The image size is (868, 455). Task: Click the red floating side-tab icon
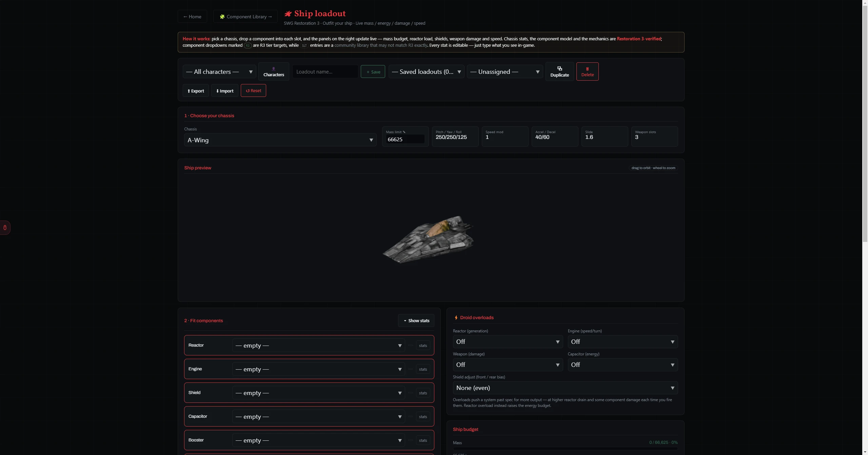pos(5,228)
